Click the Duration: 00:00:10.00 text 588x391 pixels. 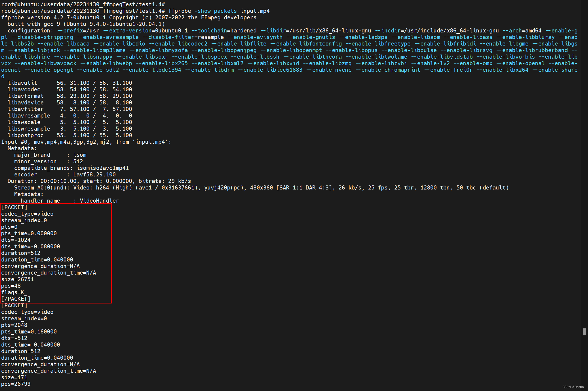pos(42,181)
